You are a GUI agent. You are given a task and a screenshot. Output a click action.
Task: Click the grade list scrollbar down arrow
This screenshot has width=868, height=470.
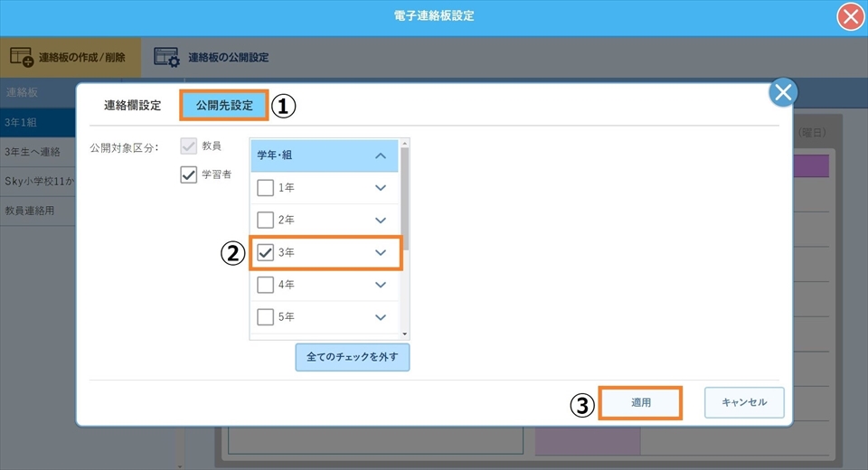405,334
